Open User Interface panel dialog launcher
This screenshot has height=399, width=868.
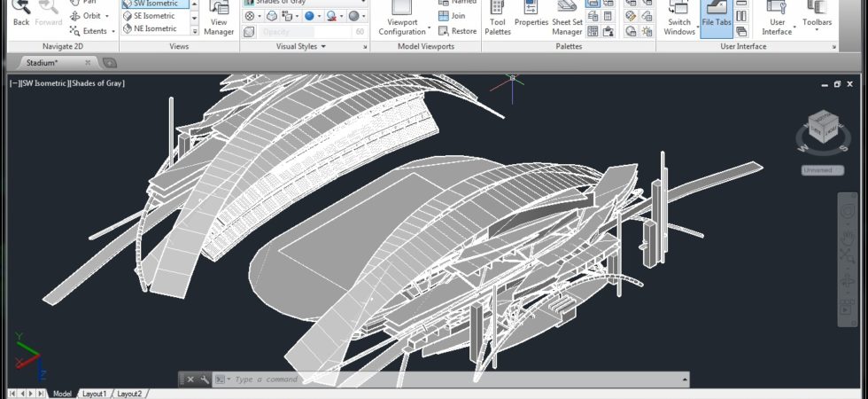(x=833, y=48)
